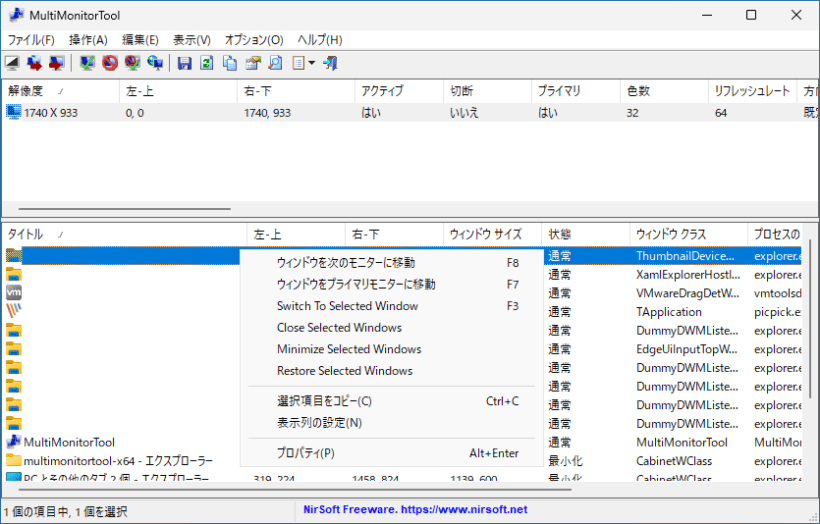820x524 pixels.
Task: Click the find magnifier toolbar icon
Action: tap(275, 63)
